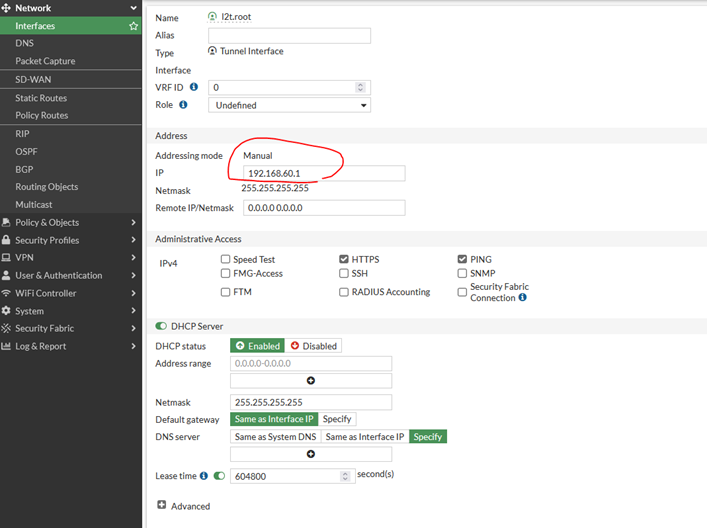This screenshot has height=528, width=707.
Task: Click the plus icon under DNS server
Action: (311, 454)
